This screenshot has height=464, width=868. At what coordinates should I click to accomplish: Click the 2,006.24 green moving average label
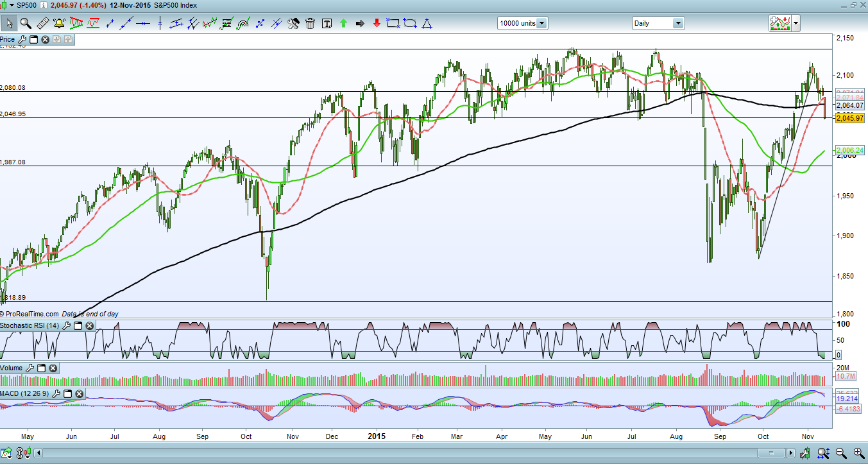(850, 150)
